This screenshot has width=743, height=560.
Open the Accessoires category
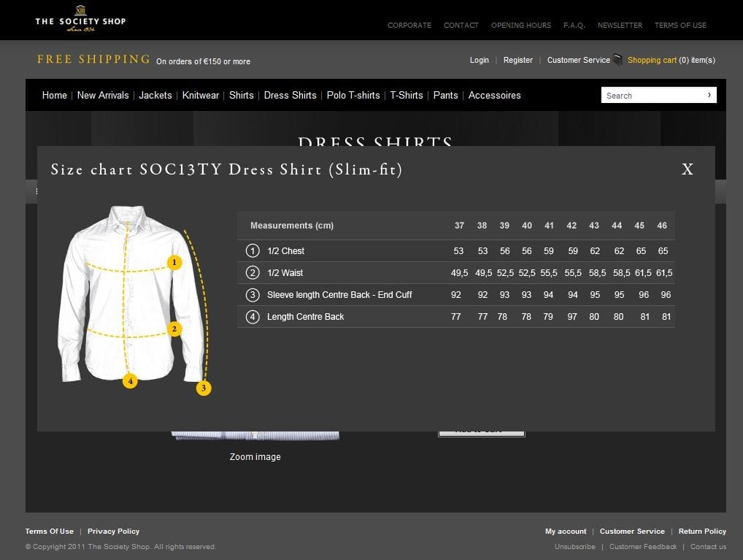[x=494, y=95]
